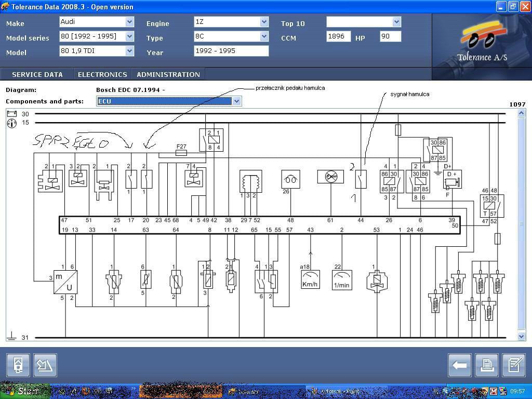The image size is (532, 399).
Task: Click the ground symbol on line 31
Action: click(x=11, y=336)
